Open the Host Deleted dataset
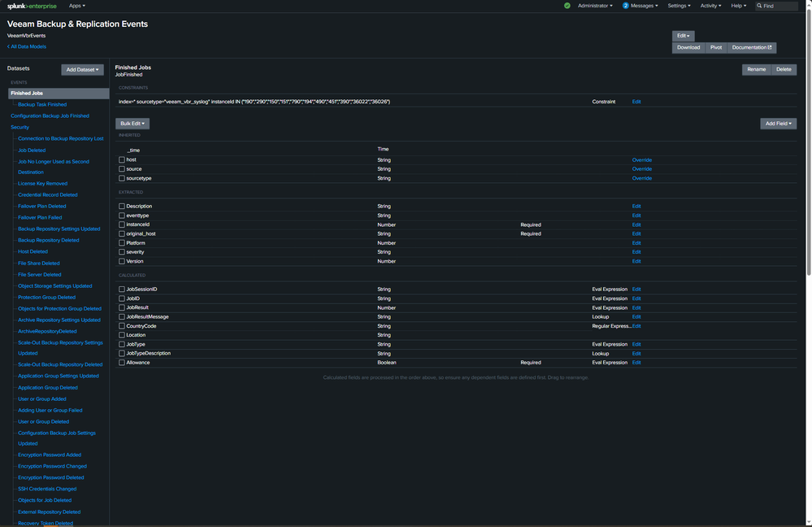Screen dimensions: 812x527 point(33,252)
